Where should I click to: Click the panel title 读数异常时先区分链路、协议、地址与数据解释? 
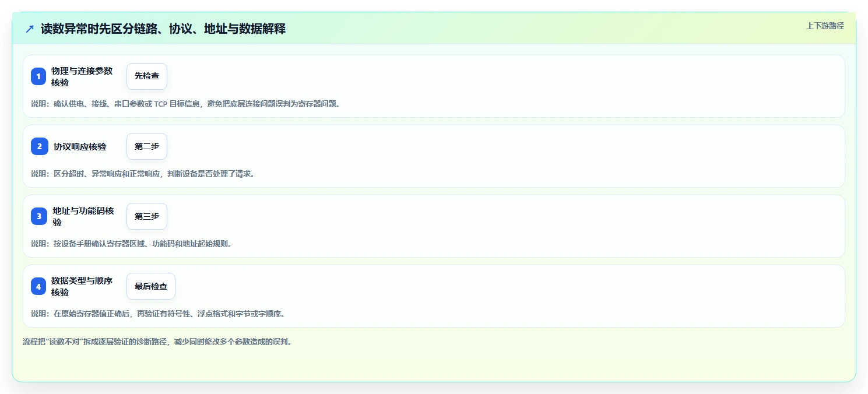click(x=163, y=29)
